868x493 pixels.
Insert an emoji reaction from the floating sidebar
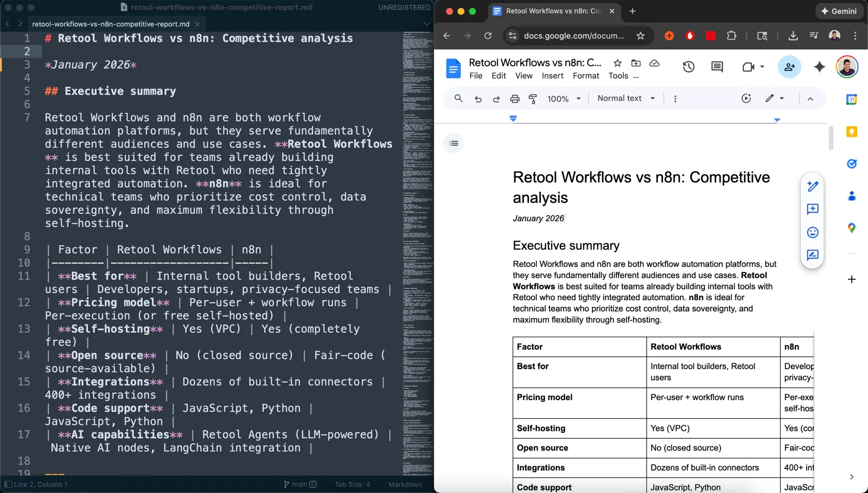tap(813, 232)
